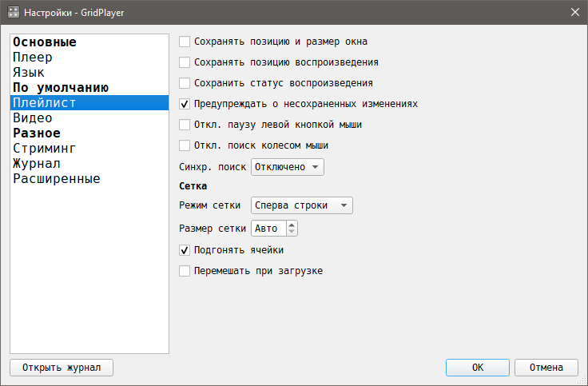588x386 pixels.
Task: Open Журнал settings section
Action: [x=89, y=164]
